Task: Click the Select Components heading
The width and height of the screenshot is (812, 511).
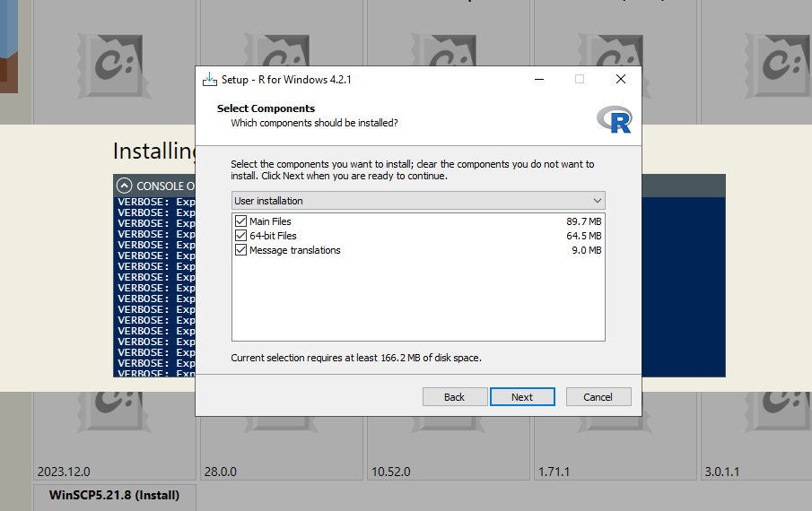Action: pos(266,108)
